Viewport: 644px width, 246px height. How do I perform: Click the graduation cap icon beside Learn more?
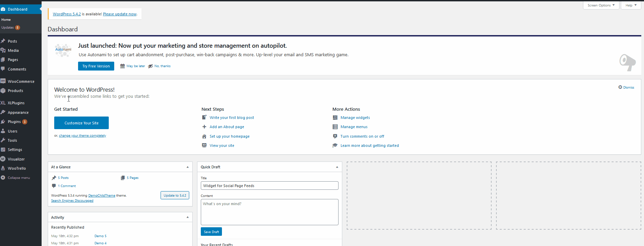coord(335,145)
